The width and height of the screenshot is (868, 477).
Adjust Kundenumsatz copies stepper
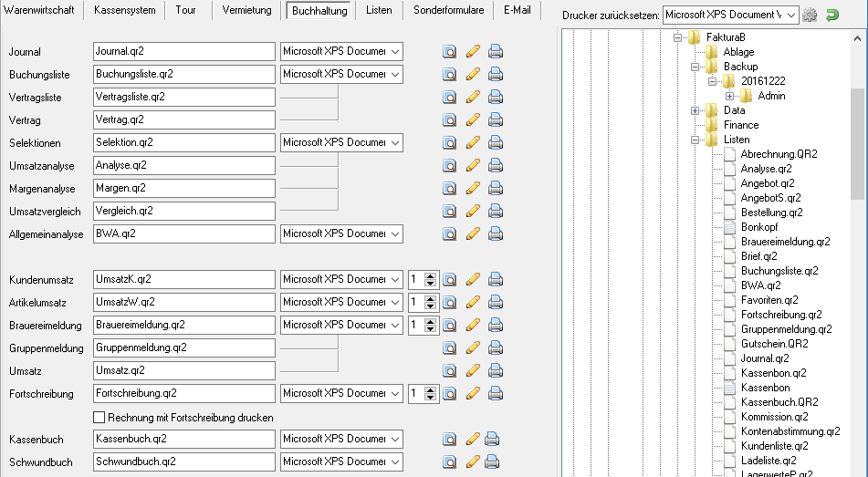[x=430, y=279]
